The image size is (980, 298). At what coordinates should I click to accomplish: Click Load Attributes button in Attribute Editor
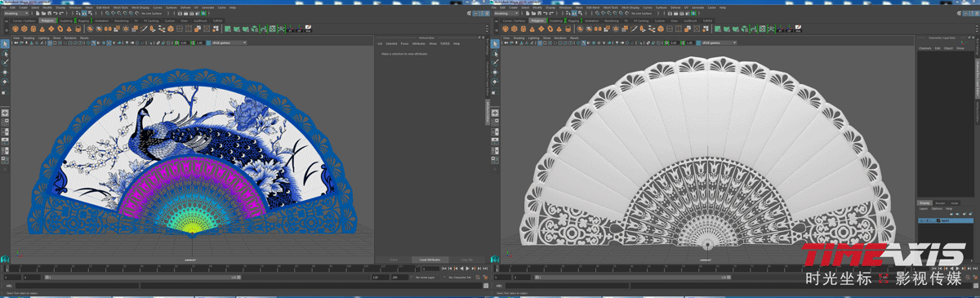coord(430,260)
